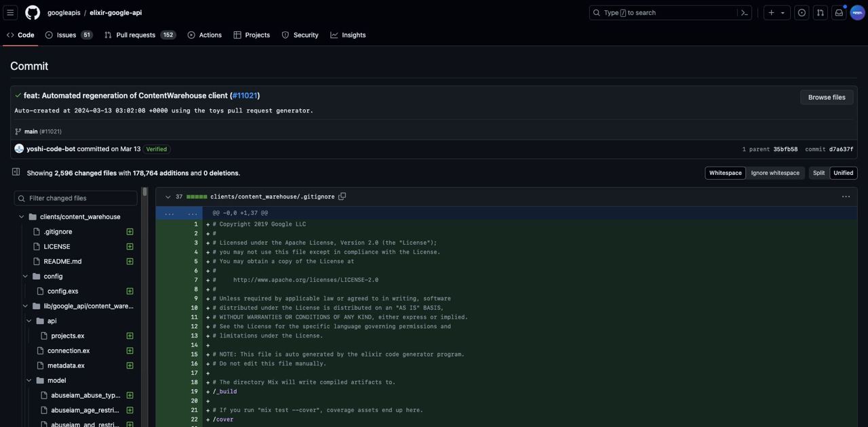Viewport: 868px width, 427px height.
Task: Collapse the file tree sidebar icon
Action: 16,172
